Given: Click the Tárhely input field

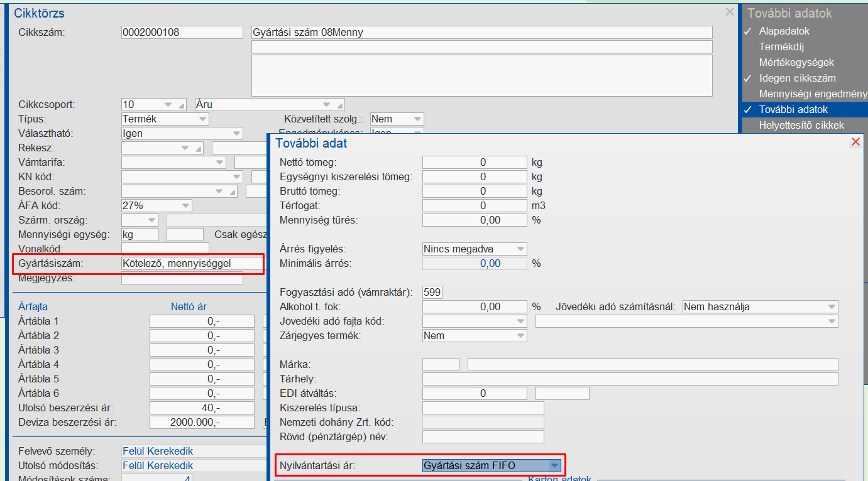Looking at the screenshot, I should (630, 379).
